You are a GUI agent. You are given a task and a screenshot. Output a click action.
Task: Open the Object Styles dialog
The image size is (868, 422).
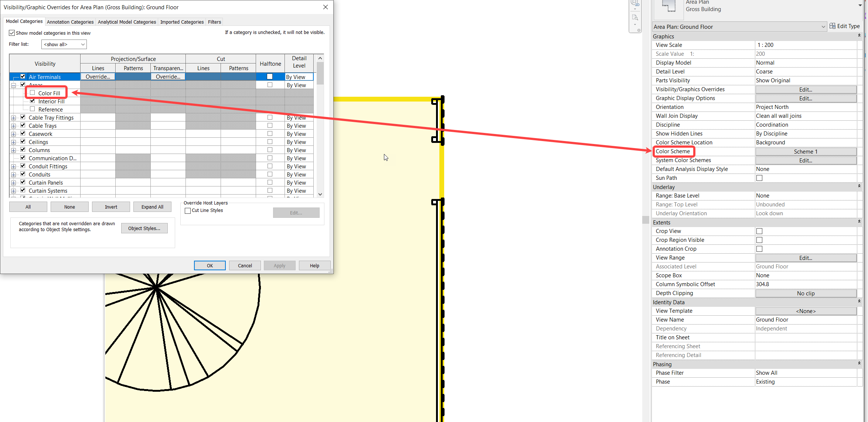144,228
